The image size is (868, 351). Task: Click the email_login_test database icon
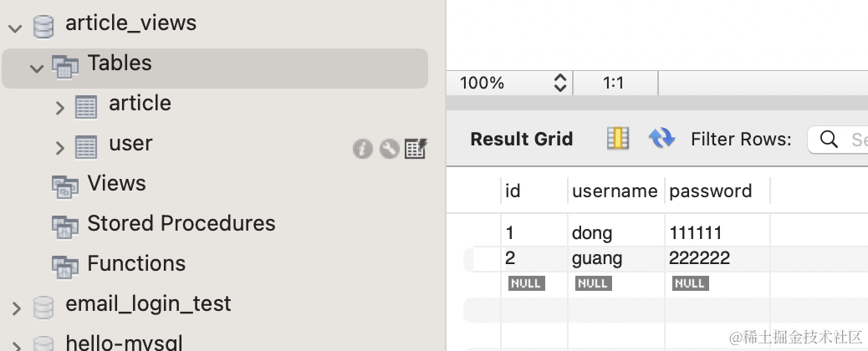[43, 307]
